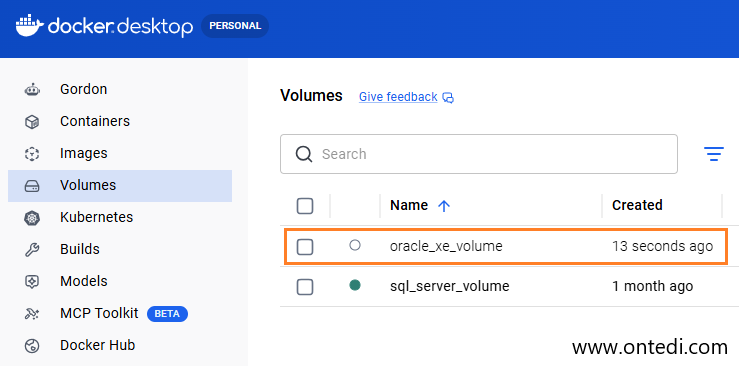
Task: Open the Models section
Action: (83, 281)
